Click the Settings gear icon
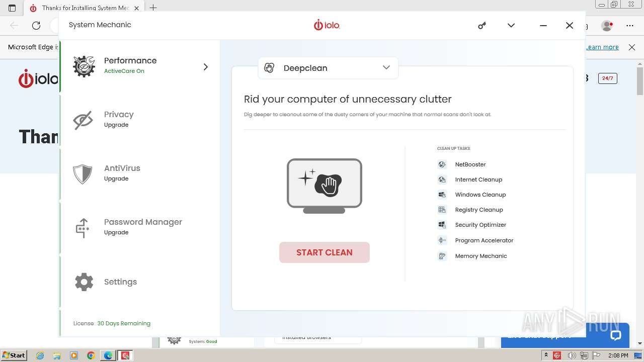Image resolution: width=644 pixels, height=362 pixels. click(x=84, y=282)
